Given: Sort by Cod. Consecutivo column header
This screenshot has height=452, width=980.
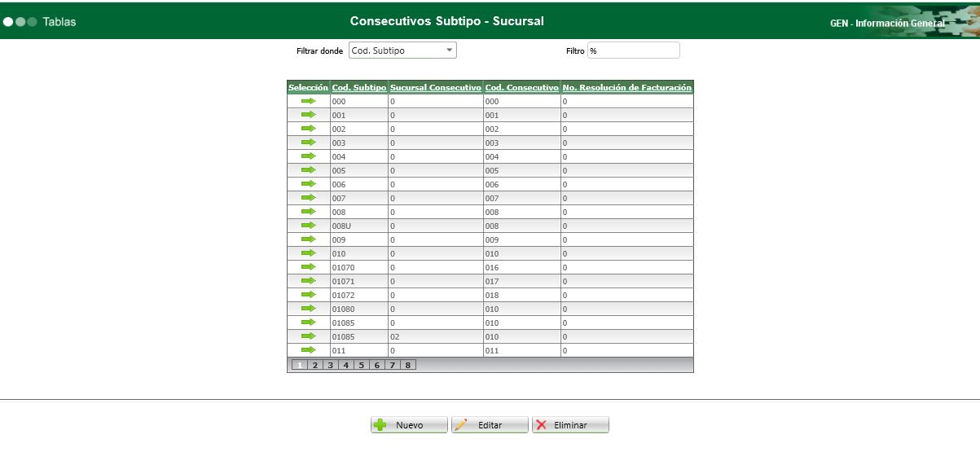Looking at the screenshot, I should pyautogui.click(x=522, y=87).
